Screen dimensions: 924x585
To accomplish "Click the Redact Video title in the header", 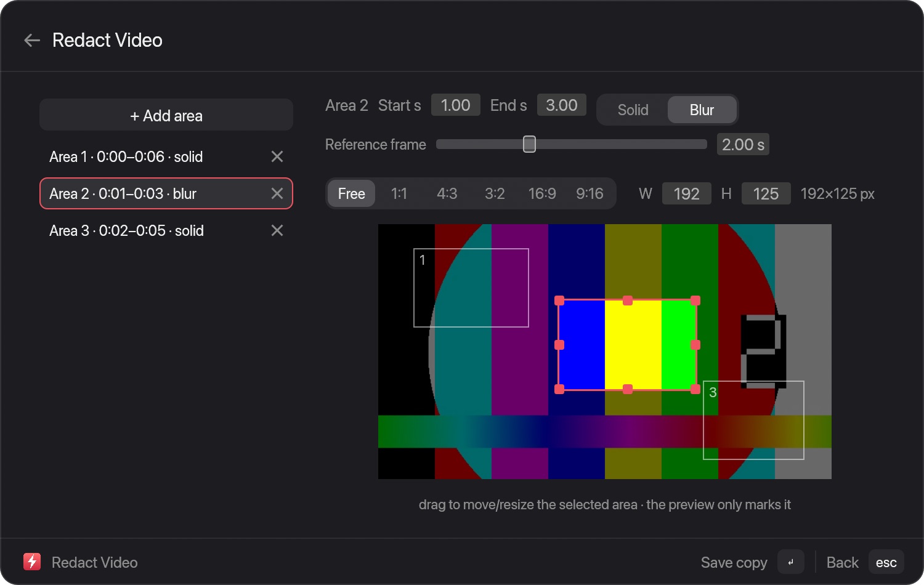I will [107, 41].
